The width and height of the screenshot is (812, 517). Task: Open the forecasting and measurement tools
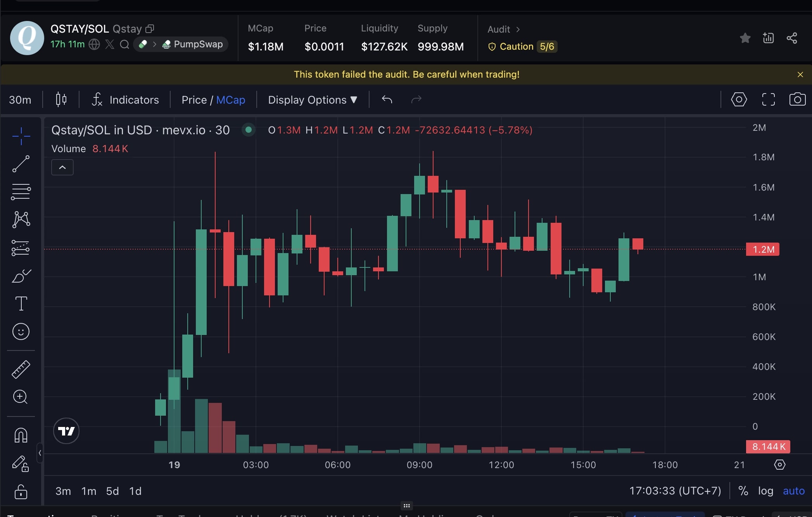(21, 248)
